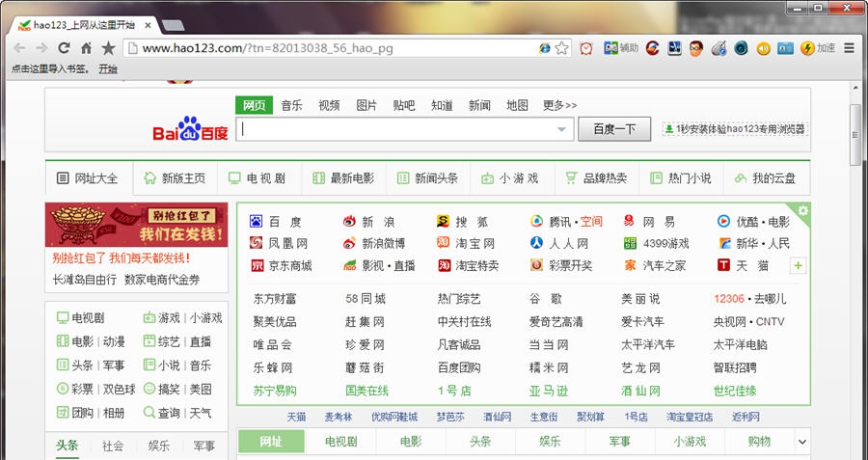Open 更多>> for more Baidu search types
Viewport: 868px width, 460px height.
(x=559, y=105)
